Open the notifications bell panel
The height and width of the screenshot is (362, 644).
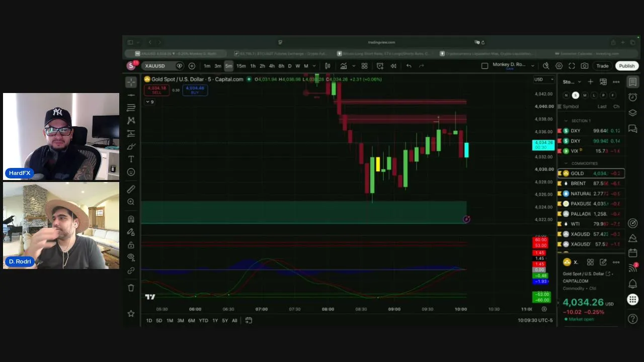[633, 284]
